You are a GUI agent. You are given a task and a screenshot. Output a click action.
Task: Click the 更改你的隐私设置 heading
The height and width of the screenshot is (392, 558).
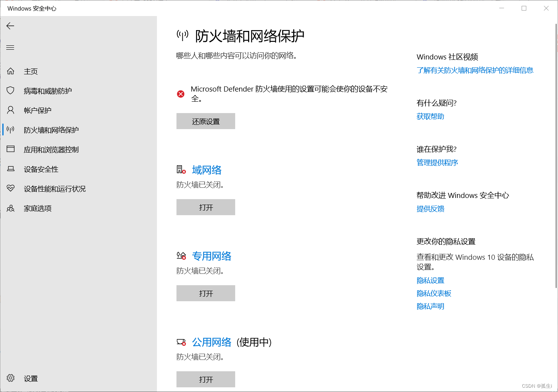point(446,241)
